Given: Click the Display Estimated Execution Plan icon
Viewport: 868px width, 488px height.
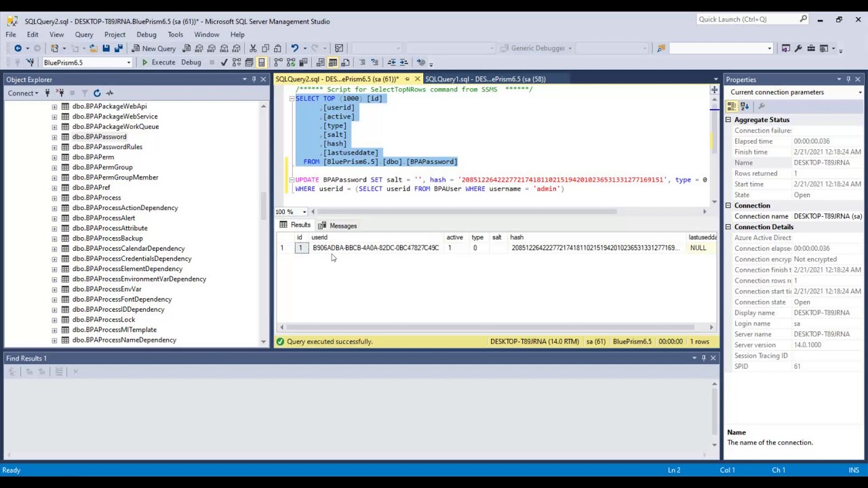Looking at the screenshot, I should [236, 62].
